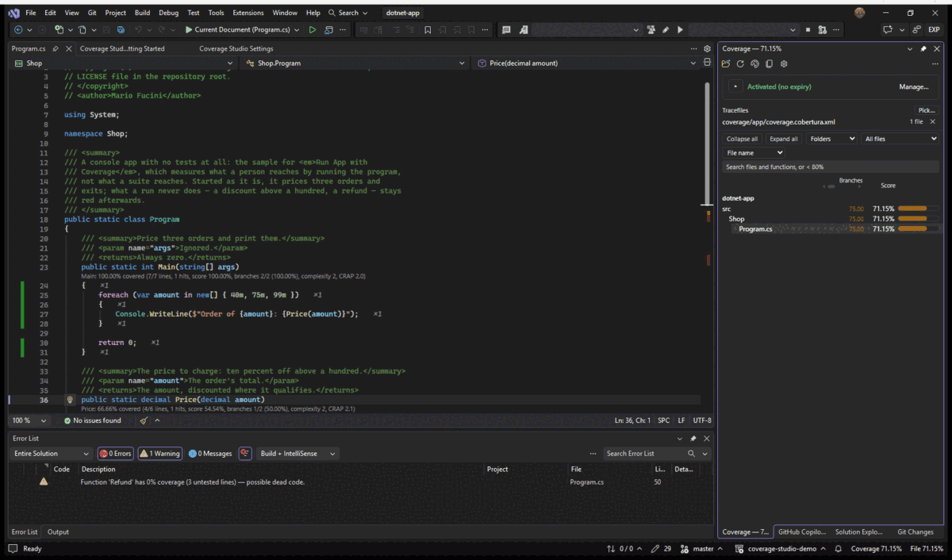Click the Manage... button
This screenshot has width=952, height=560.
tap(913, 86)
